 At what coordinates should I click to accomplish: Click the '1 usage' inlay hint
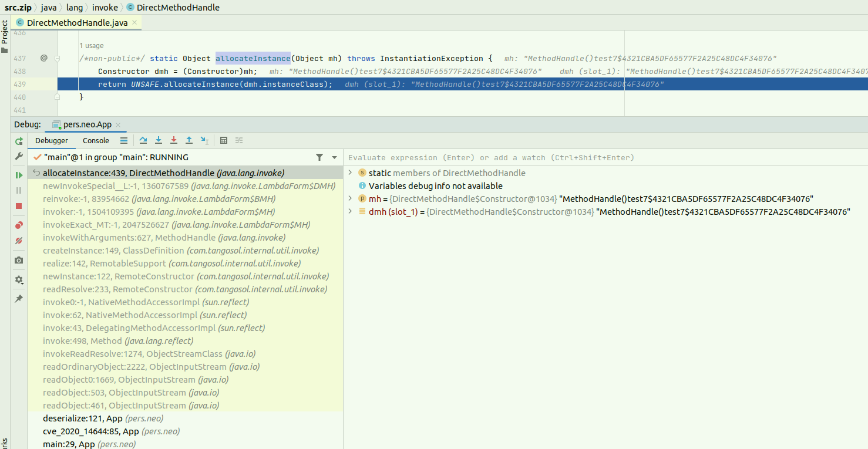[x=91, y=46]
